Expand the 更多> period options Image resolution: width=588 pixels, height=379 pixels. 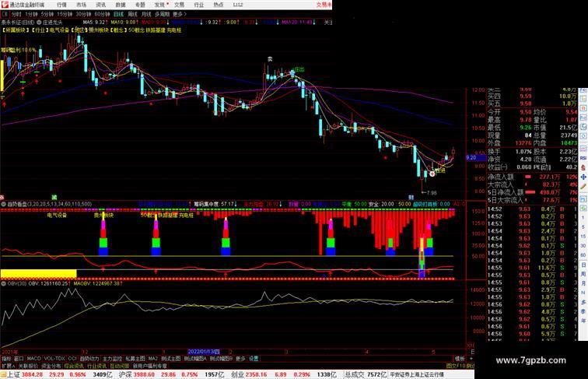point(179,14)
